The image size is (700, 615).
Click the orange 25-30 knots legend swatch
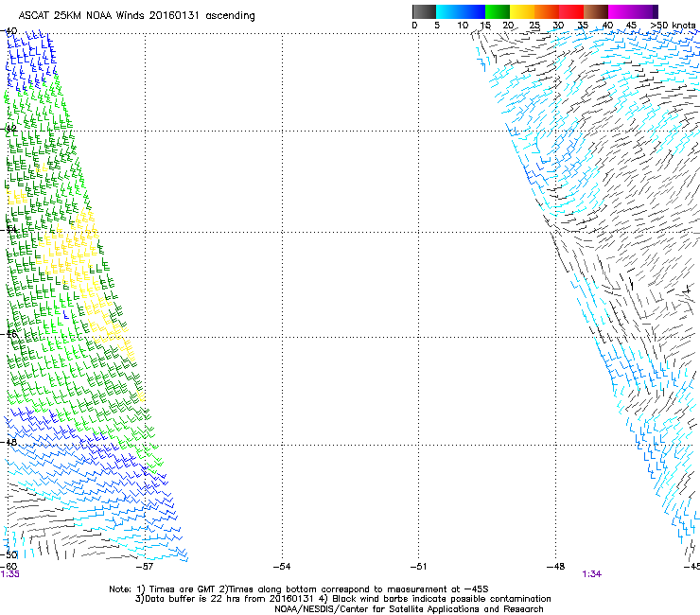pyautogui.click(x=547, y=11)
